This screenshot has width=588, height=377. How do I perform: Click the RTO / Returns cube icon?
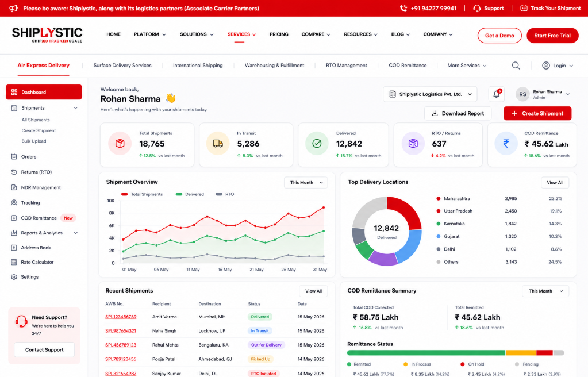(x=413, y=143)
